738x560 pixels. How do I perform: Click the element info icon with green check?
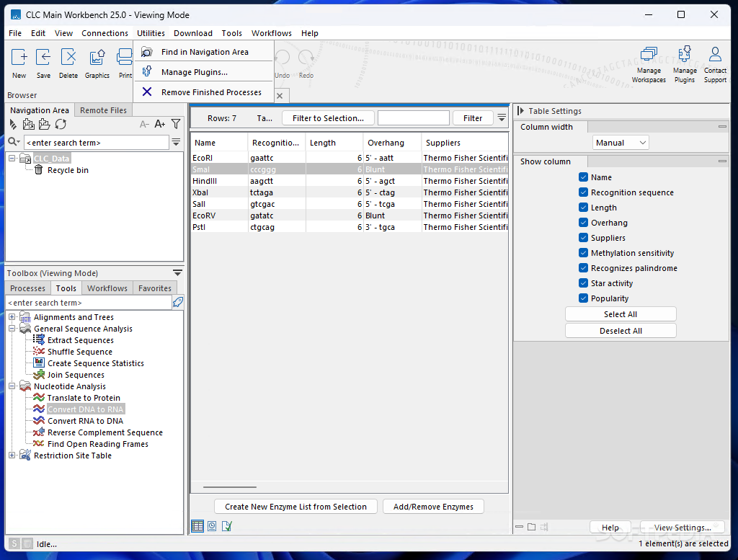click(x=227, y=526)
